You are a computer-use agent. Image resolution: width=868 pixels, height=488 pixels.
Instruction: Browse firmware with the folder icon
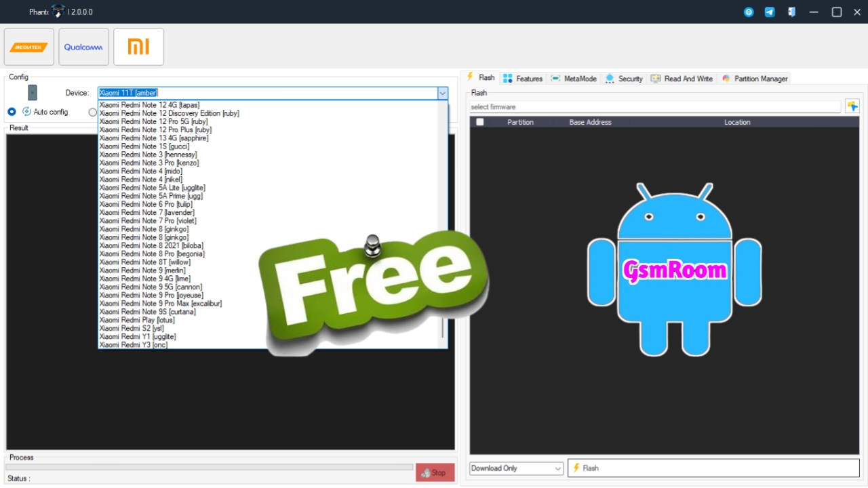(852, 106)
